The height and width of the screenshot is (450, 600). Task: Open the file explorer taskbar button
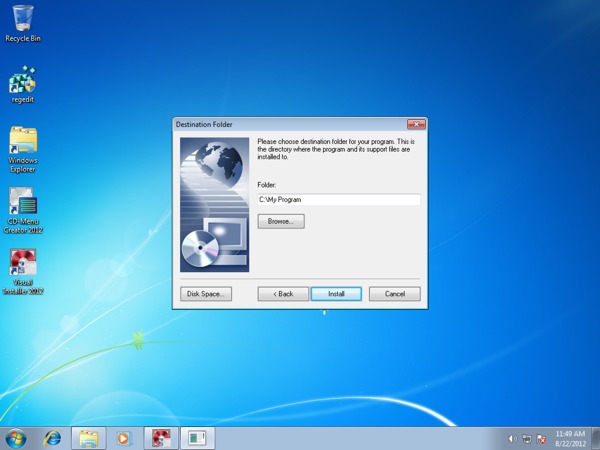click(x=88, y=439)
